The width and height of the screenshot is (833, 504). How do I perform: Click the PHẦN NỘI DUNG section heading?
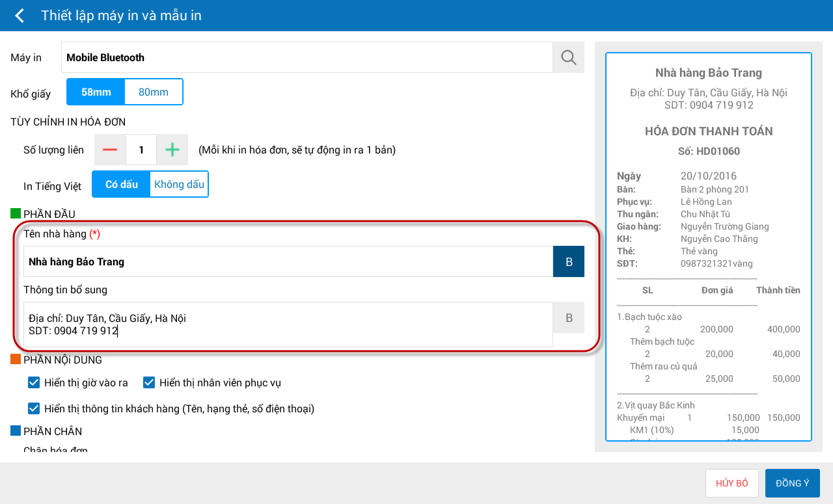click(x=62, y=360)
